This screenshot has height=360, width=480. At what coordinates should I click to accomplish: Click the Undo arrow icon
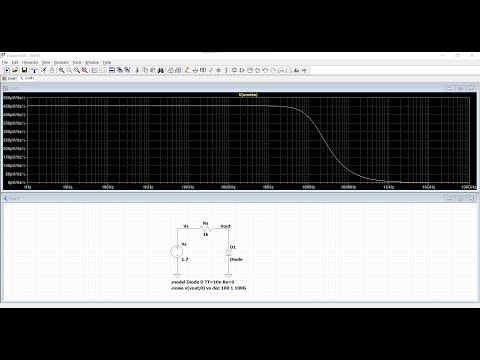[x=265, y=70]
